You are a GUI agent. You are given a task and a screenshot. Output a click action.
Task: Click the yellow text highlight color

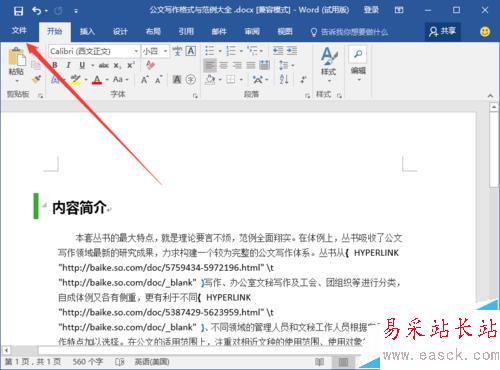coord(76,80)
